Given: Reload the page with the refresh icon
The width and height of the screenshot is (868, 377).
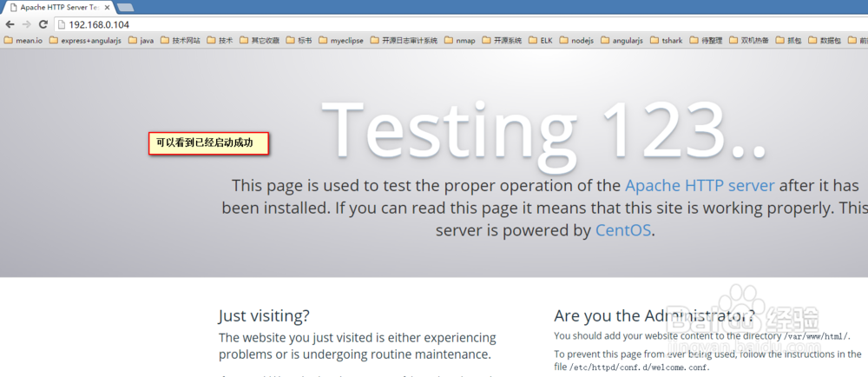Looking at the screenshot, I should (x=43, y=24).
